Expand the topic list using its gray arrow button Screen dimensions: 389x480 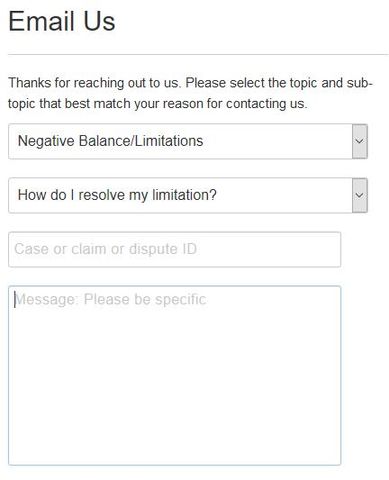360,141
